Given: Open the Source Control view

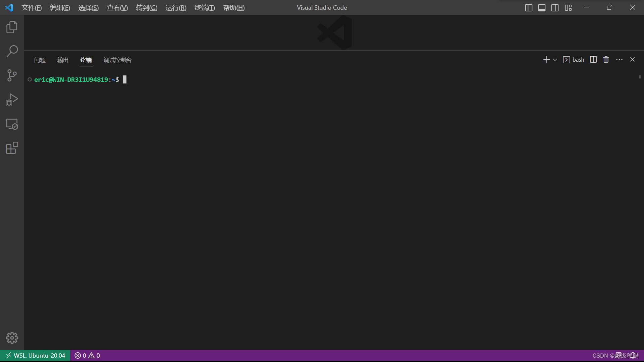Looking at the screenshot, I should (x=12, y=75).
